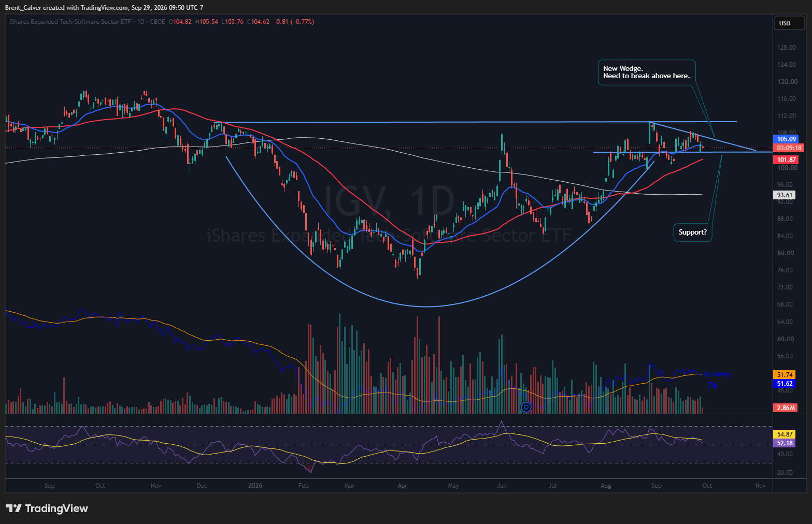The height and width of the screenshot is (524, 812).
Task: Click the Dec label on the time axis
Action: tap(202, 486)
